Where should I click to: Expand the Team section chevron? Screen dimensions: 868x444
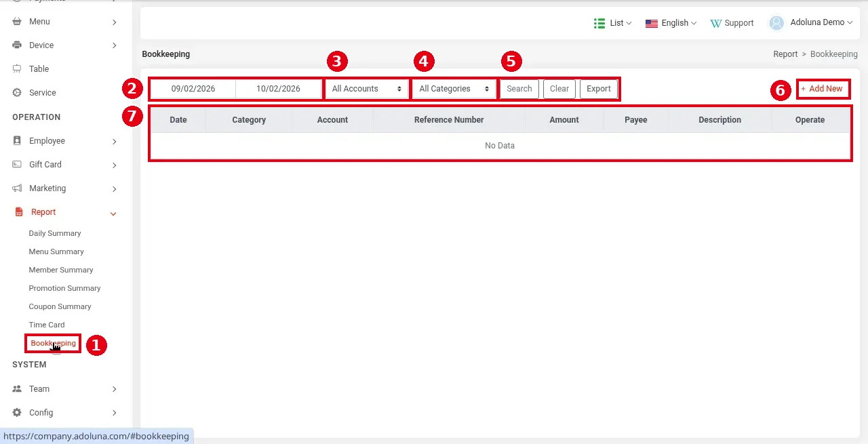click(115, 389)
